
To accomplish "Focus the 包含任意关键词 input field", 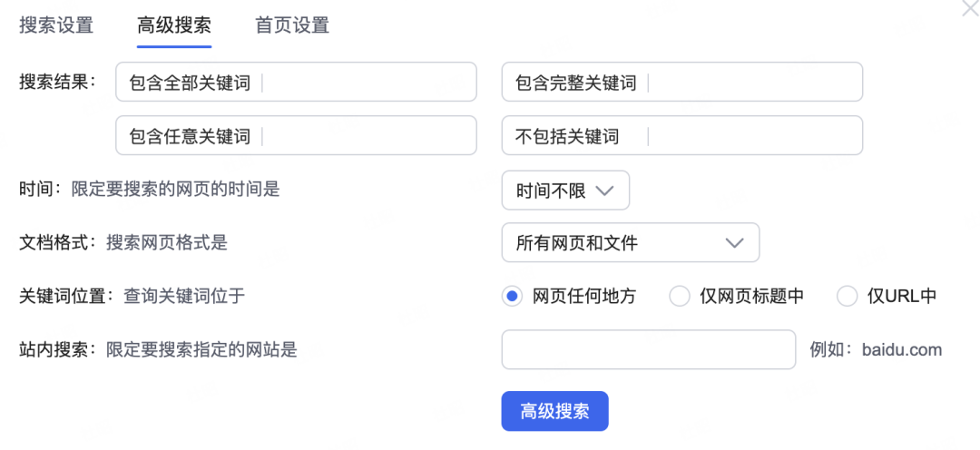I will click(x=296, y=135).
